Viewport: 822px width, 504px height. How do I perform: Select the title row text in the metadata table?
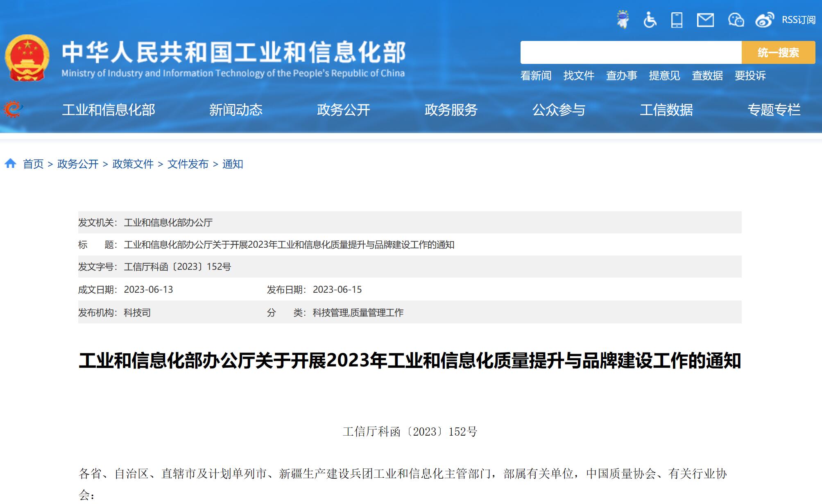(x=289, y=245)
